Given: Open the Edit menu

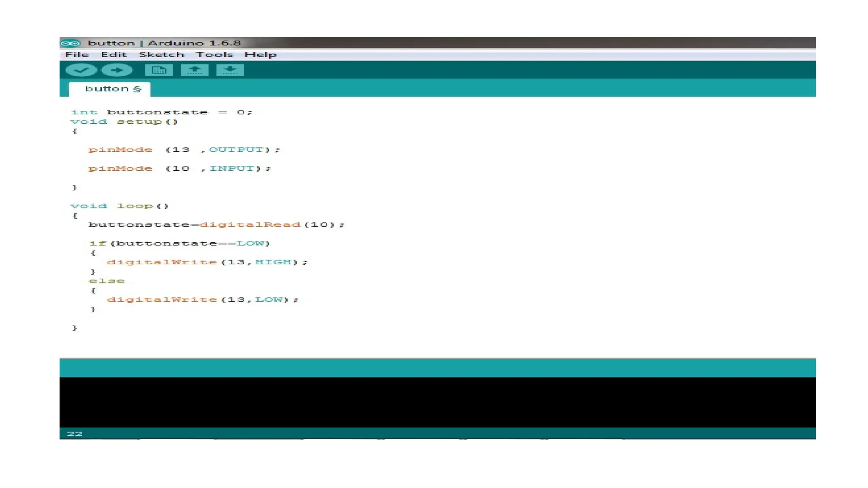Looking at the screenshot, I should (114, 55).
